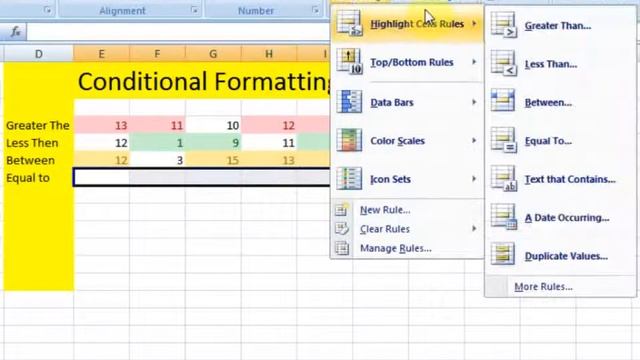Open the Highlight Cells Rules submenu

407,24
